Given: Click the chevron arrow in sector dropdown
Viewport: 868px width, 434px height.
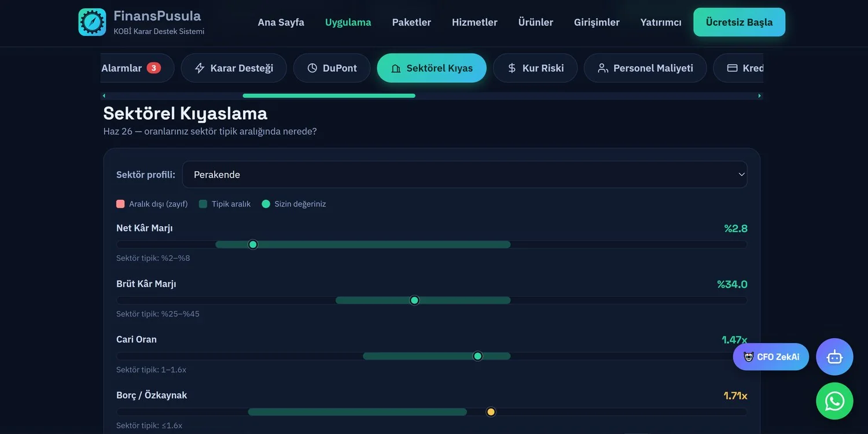Looking at the screenshot, I should coord(741,175).
